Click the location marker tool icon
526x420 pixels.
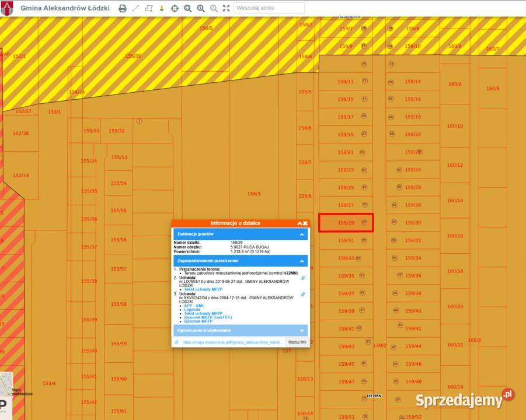[162, 9]
